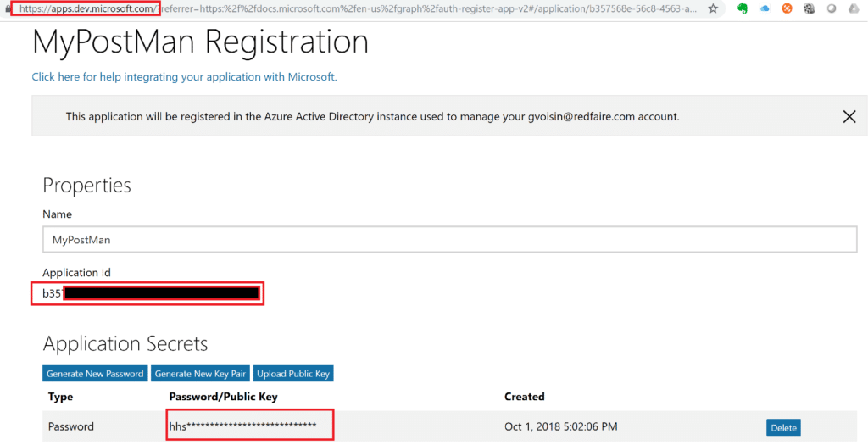Open the orange circle extension icon
Image resolution: width=868 pixels, height=445 pixels.
point(787,8)
